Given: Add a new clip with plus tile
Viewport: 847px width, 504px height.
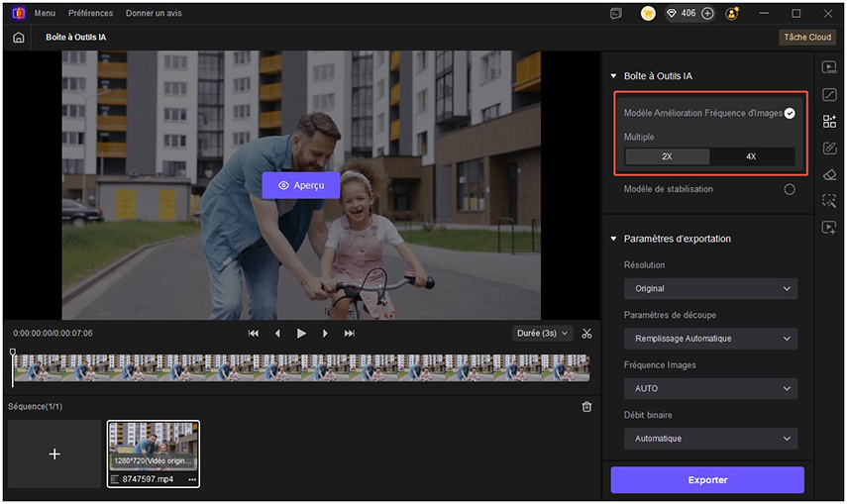Looking at the screenshot, I should point(54,454).
